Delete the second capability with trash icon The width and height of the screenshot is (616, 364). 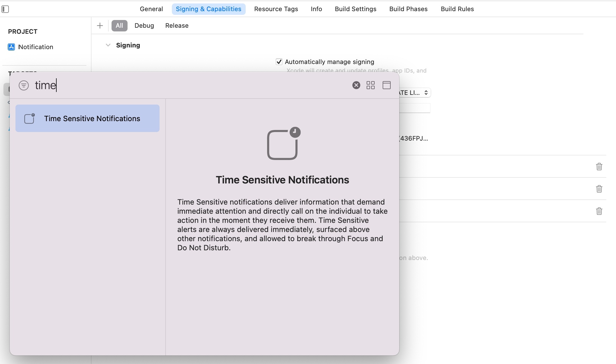(599, 189)
